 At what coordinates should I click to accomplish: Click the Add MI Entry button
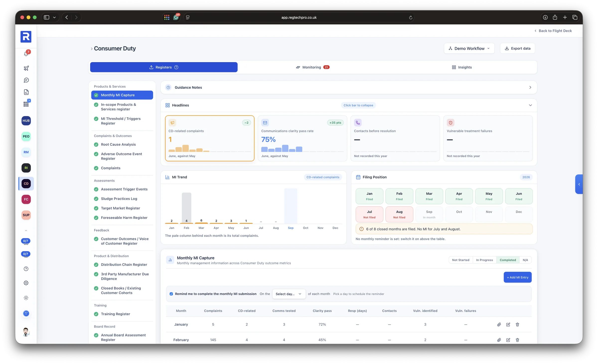coord(518,277)
